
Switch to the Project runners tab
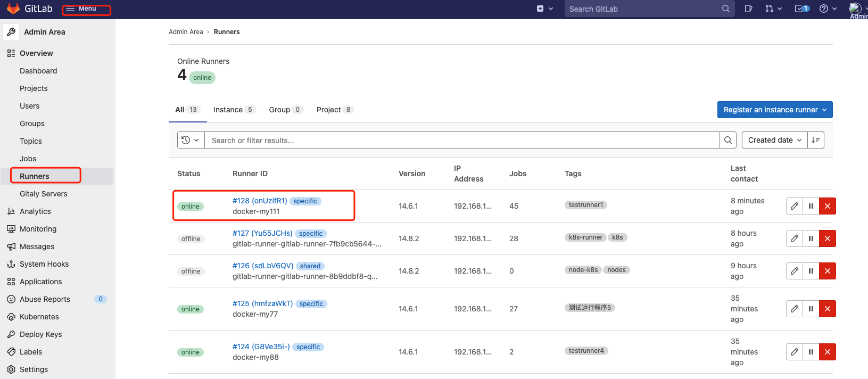335,110
